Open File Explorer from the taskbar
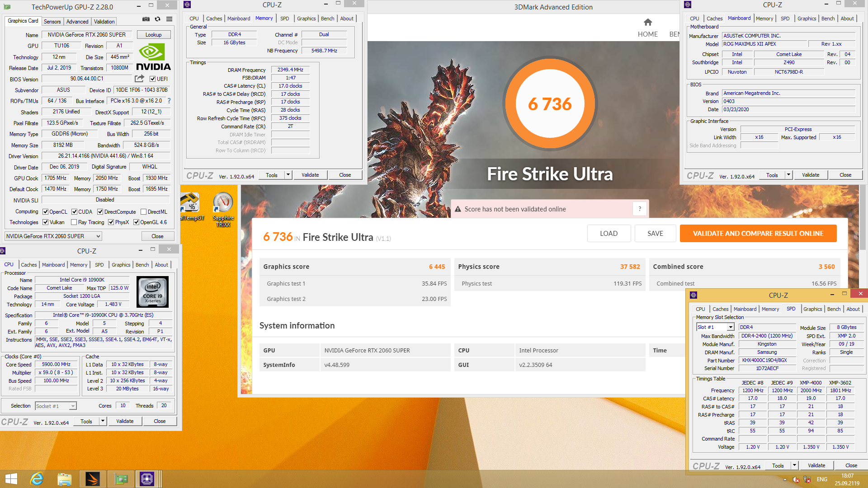This screenshot has height=488, width=868. pyautogui.click(x=65, y=479)
